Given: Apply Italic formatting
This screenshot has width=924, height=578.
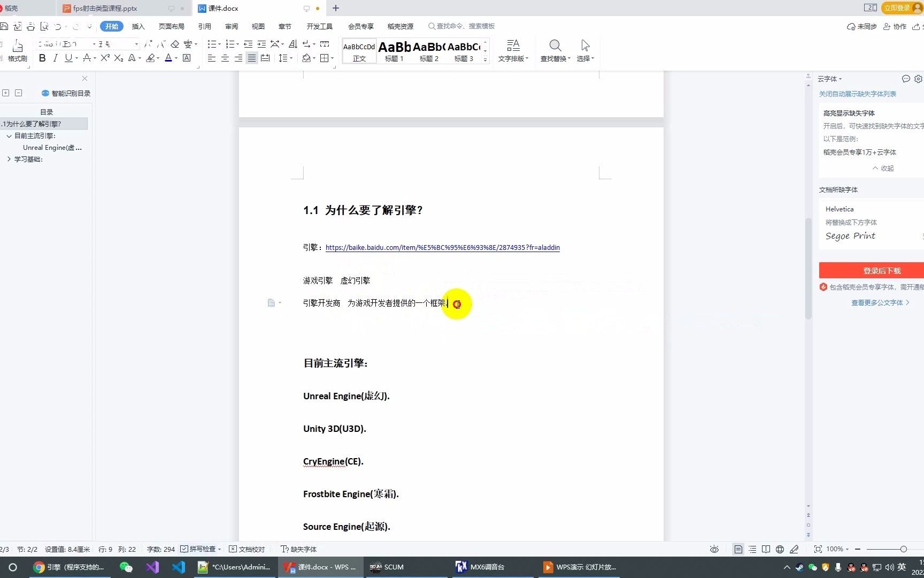Looking at the screenshot, I should 55,58.
